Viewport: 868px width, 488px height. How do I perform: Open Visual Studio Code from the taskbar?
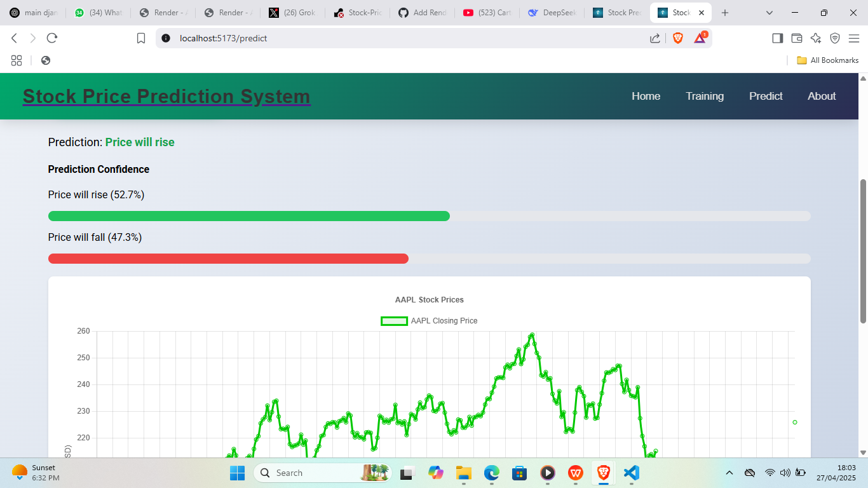tap(631, 473)
